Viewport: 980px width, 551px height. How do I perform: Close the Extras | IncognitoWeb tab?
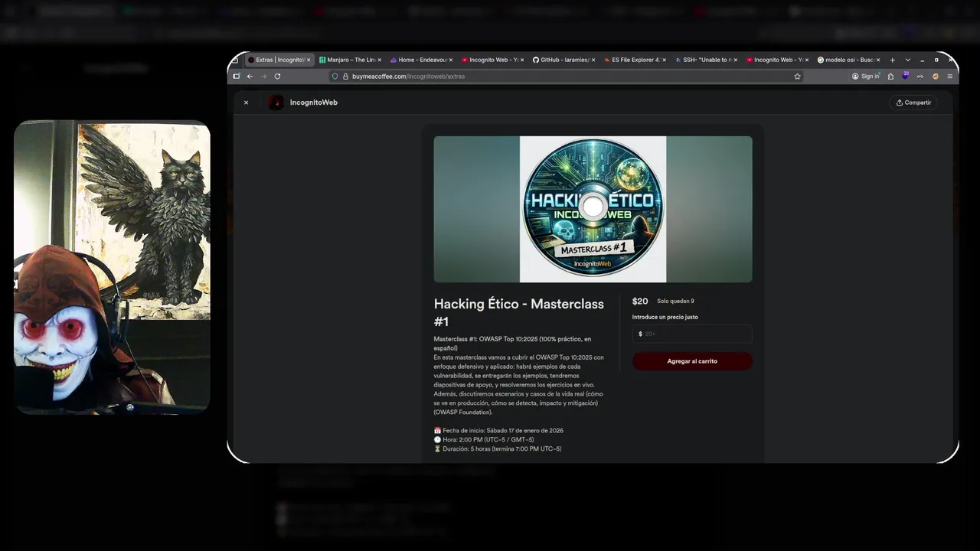309,60
